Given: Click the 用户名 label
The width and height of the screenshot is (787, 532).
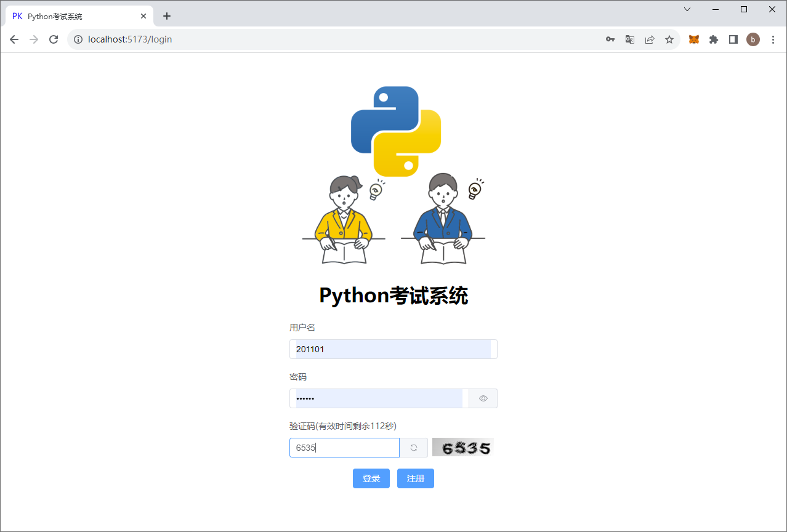Looking at the screenshot, I should (x=302, y=328).
